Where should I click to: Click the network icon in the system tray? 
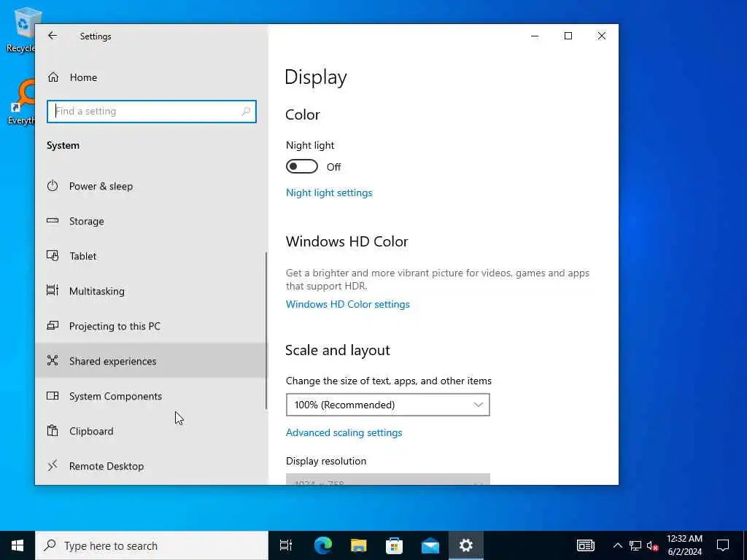[635, 545]
